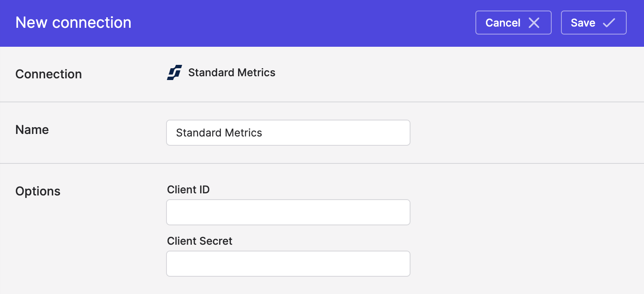The height and width of the screenshot is (294, 644).
Task: Place cursor after Metrics in Name field
Action: 263,133
